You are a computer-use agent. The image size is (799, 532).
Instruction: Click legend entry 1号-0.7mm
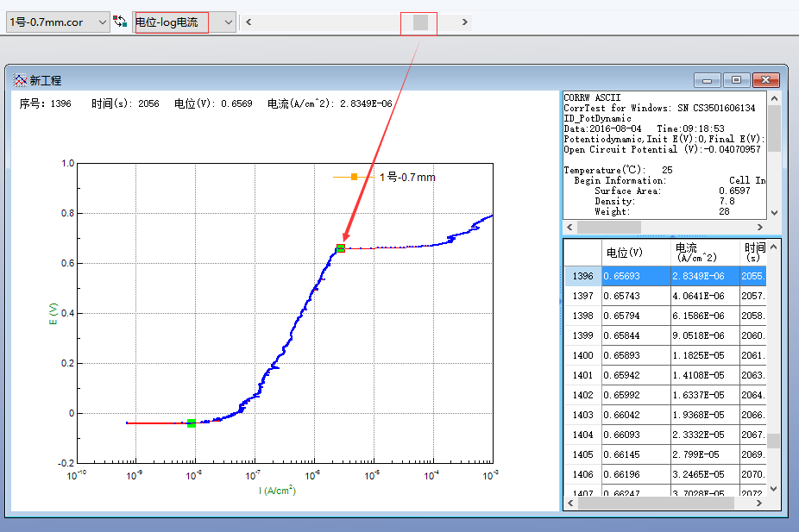(407, 177)
